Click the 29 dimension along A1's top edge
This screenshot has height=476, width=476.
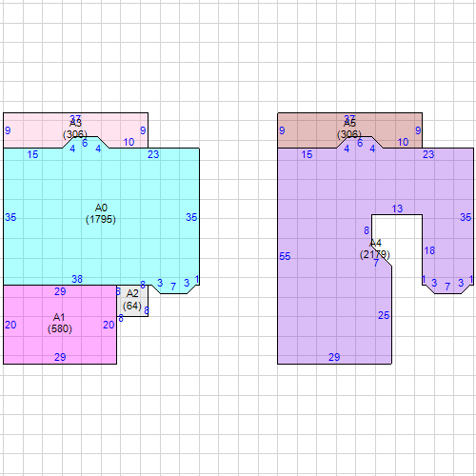click(x=60, y=291)
